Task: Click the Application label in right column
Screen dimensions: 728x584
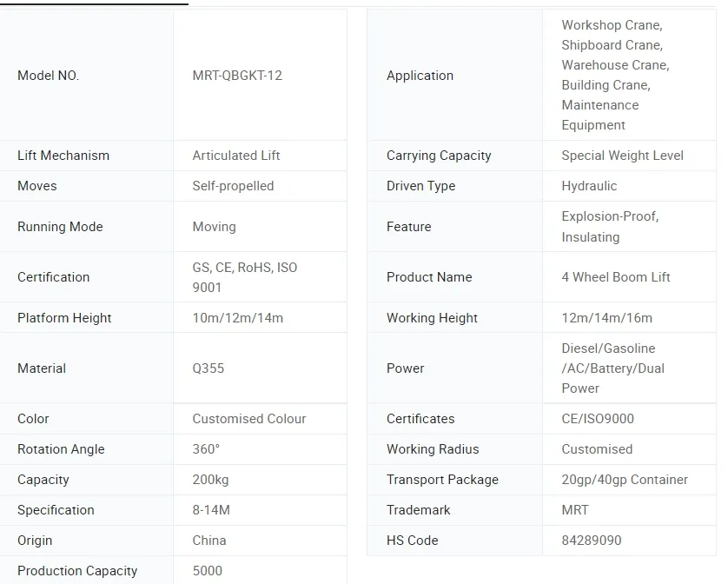Action: pyautogui.click(x=420, y=76)
